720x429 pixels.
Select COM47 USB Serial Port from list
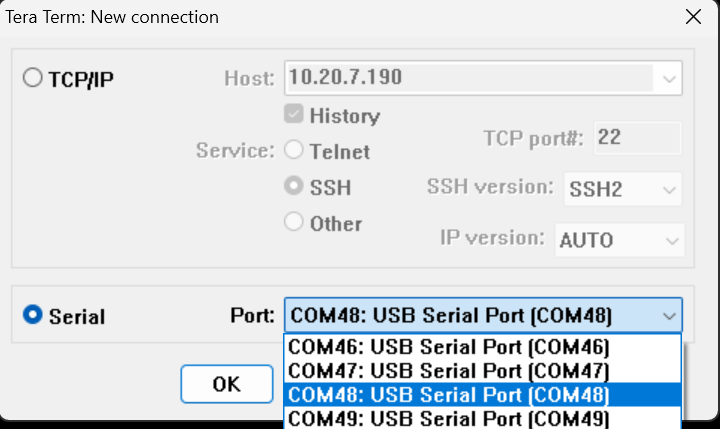pos(448,371)
